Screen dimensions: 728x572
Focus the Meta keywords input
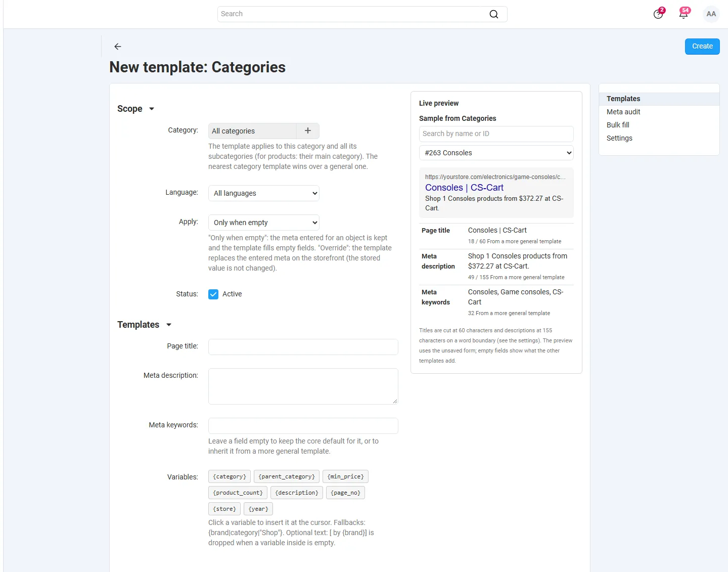(303, 426)
